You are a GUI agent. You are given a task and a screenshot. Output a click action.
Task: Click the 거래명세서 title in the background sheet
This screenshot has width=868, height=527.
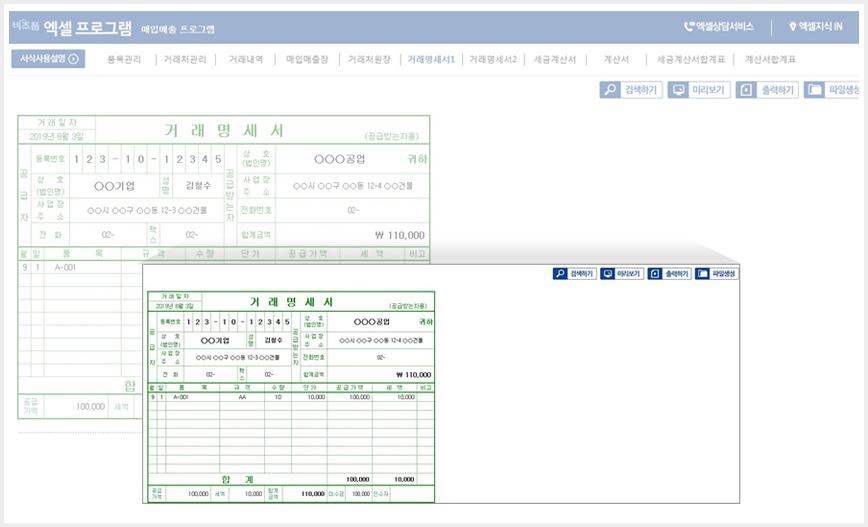tap(224, 131)
